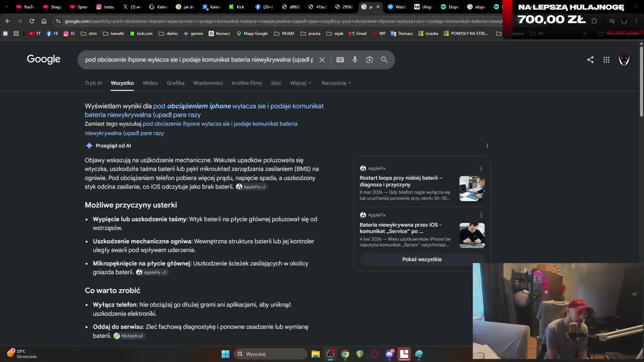Open the tab groups grid in bookmarks bar
The width and height of the screenshot is (644, 362).
pyautogui.click(x=16, y=34)
